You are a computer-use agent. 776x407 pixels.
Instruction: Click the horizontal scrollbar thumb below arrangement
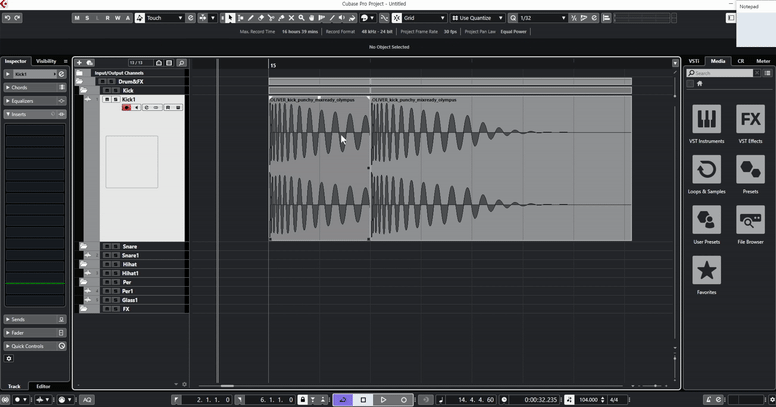[x=227, y=386]
